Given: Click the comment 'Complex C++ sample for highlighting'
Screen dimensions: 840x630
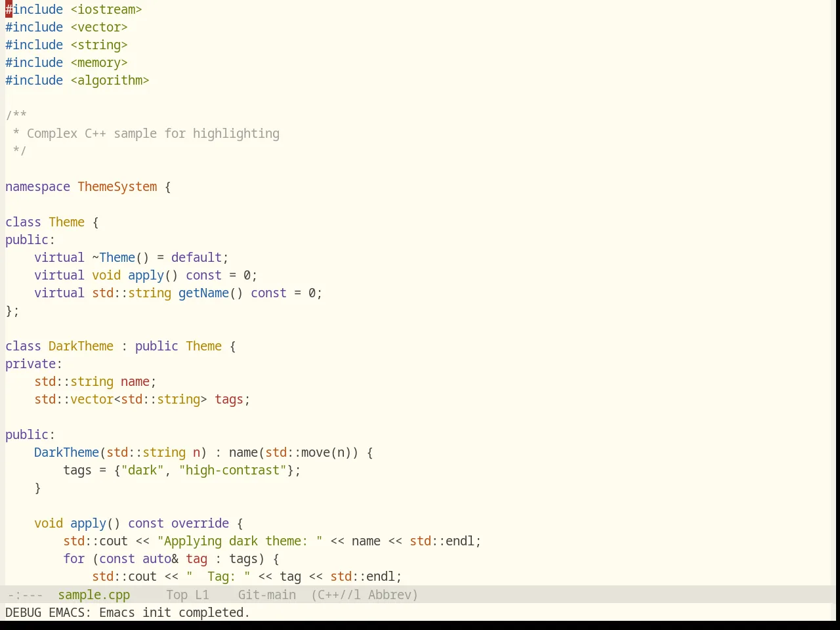Looking at the screenshot, I should coord(153,134).
